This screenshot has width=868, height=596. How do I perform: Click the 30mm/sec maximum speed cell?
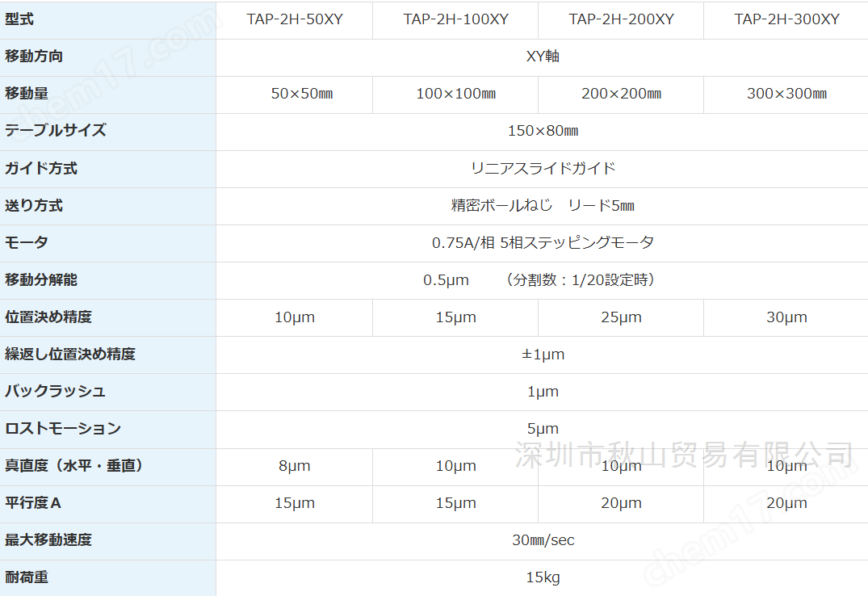click(543, 540)
